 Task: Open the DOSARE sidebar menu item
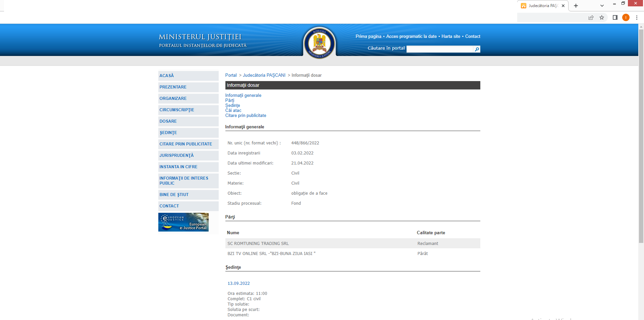pos(168,121)
